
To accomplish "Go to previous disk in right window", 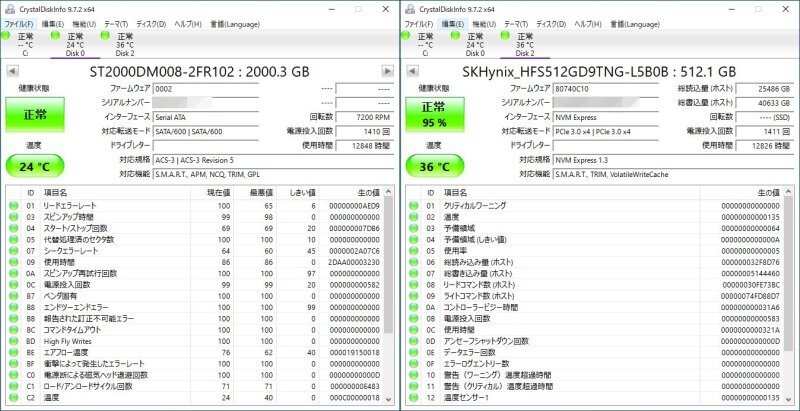I will click(x=413, y=71).
